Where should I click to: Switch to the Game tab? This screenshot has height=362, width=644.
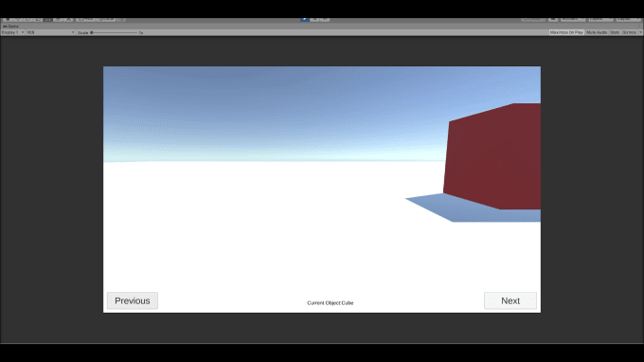click(11, 27)
